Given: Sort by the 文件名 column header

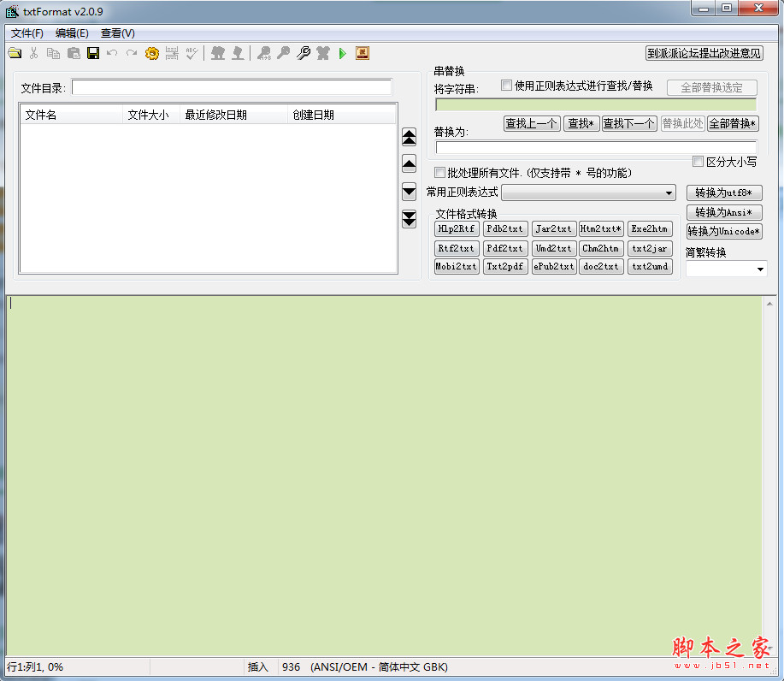Looking at the screenshot, I should (x=71, y=115).
